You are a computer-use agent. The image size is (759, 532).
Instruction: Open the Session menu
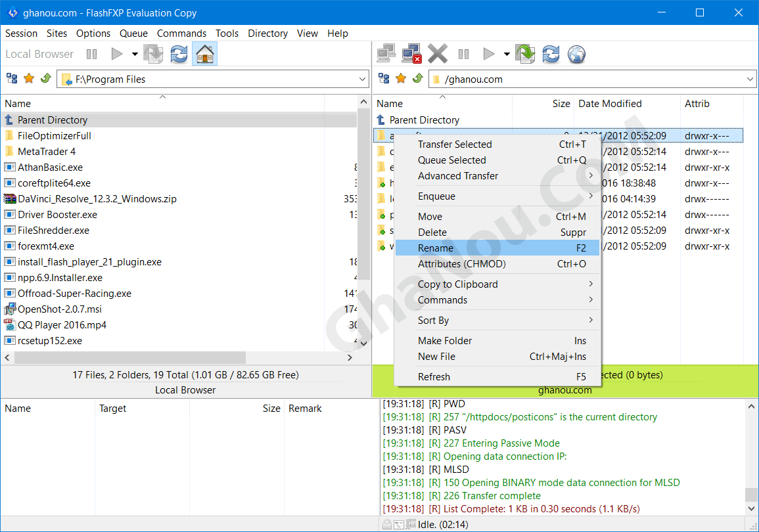(21, 33)
